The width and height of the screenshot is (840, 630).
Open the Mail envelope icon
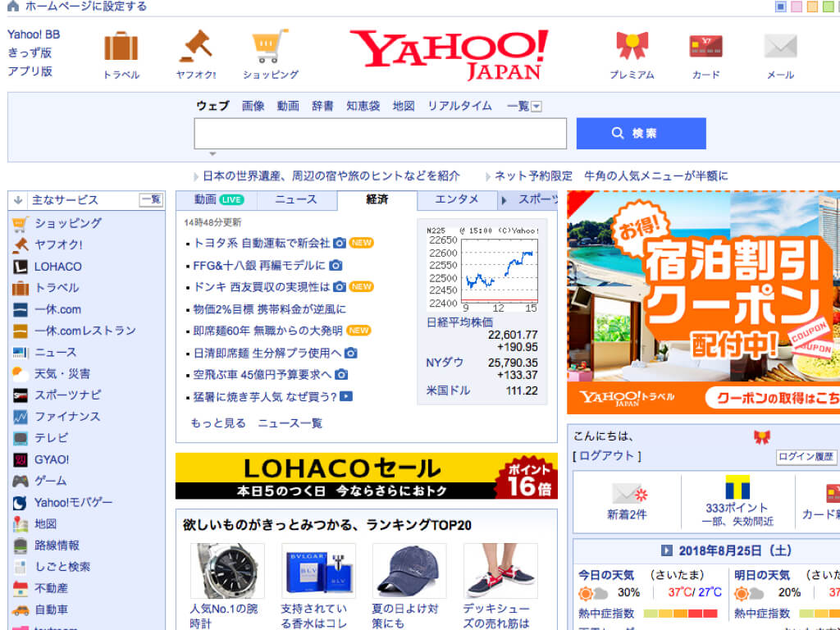click(780, 47)
